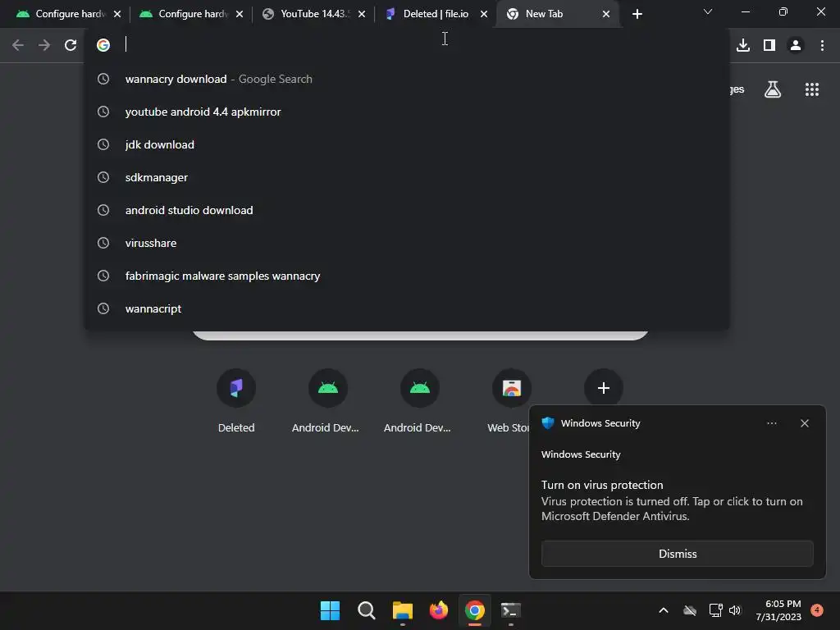
Task: Close the YouTube 14.43 tab
Action: [x=362, y=15]
